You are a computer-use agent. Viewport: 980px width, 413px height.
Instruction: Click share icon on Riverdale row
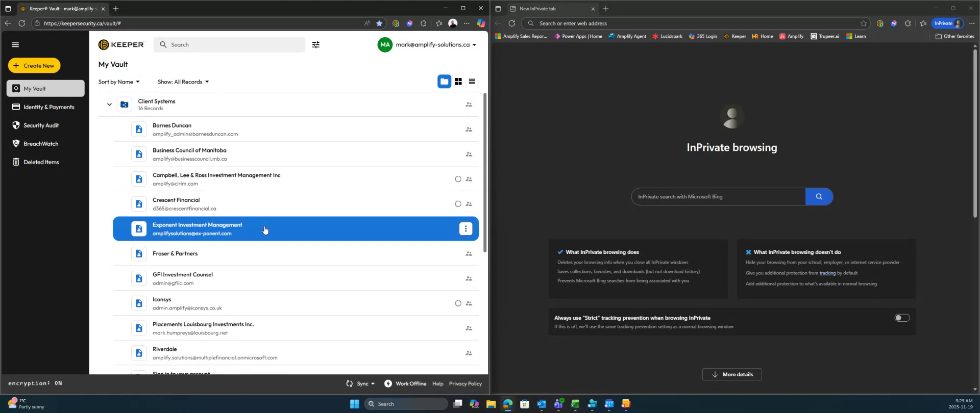click(469, 353)
